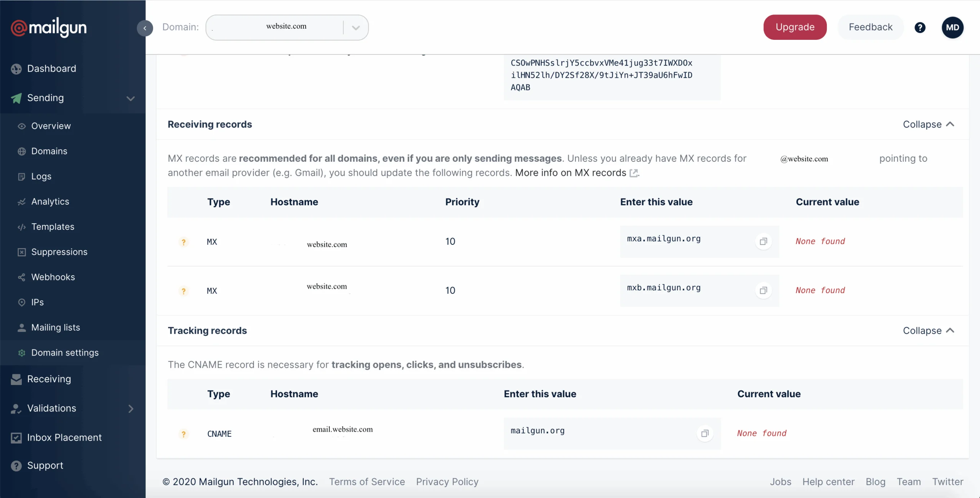
Task: Click the Overview eye icon
Action: 22,126
